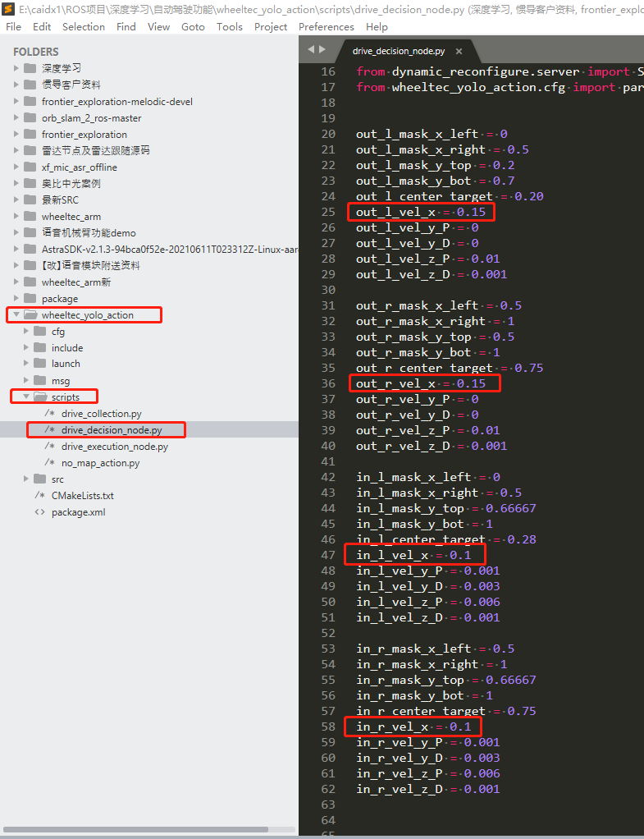Open the Preferences menu

(327, 27)
